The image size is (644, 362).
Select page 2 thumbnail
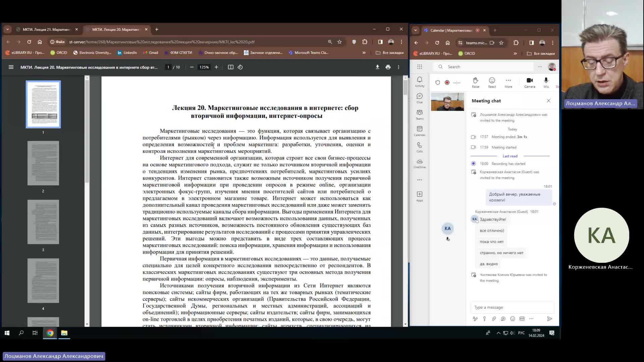[43, 163]
